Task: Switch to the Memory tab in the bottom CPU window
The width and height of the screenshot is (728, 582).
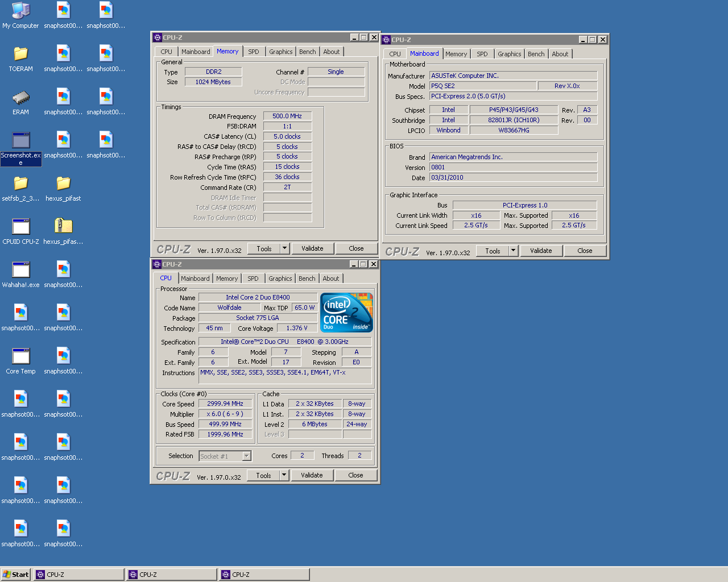Action: pyautogui.click(x=227, y=278)
